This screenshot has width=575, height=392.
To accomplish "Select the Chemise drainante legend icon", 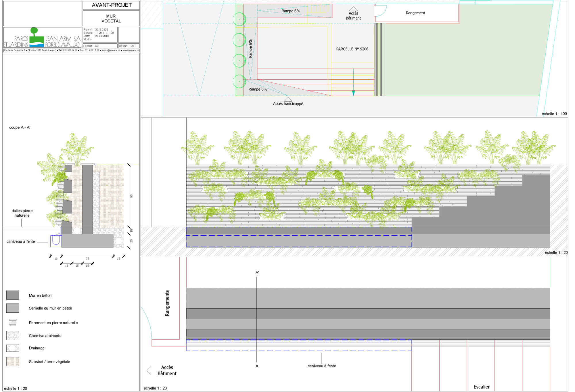I will click(x=13, y=335).
